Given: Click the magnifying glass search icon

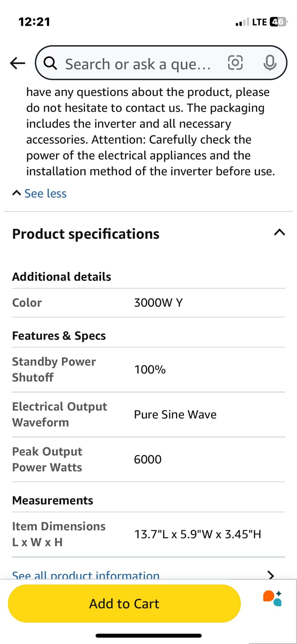Looking at the screenshot, I should (x=50, y=63).
